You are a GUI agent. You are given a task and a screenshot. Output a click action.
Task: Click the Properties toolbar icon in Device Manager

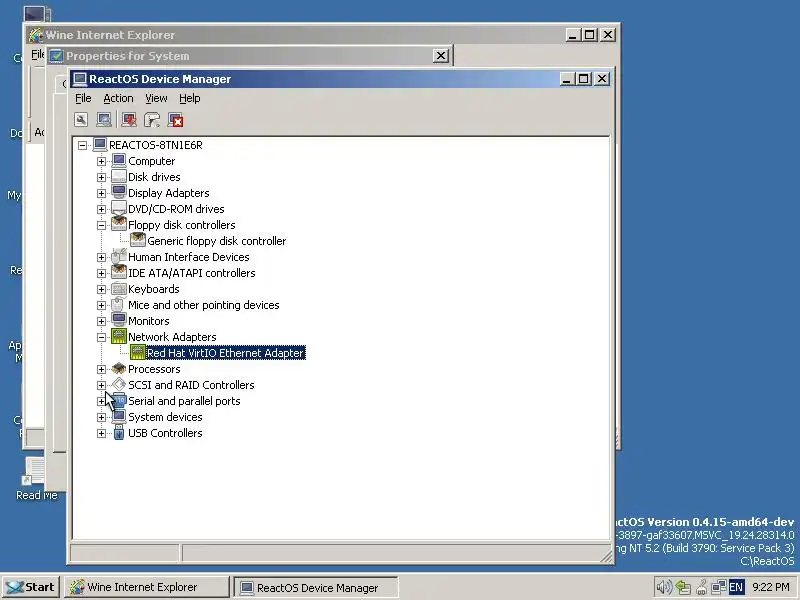pos(81,120)
